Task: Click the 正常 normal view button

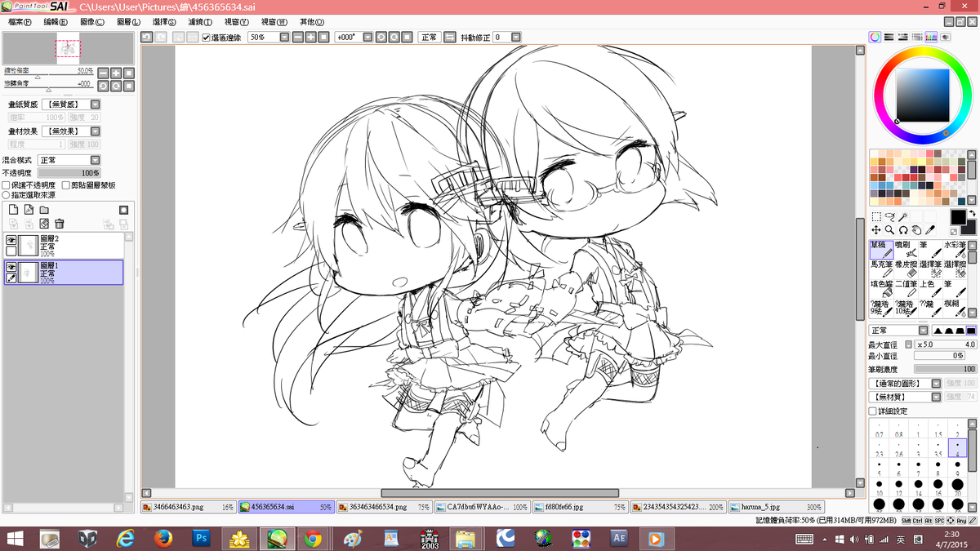Action: 429,38
